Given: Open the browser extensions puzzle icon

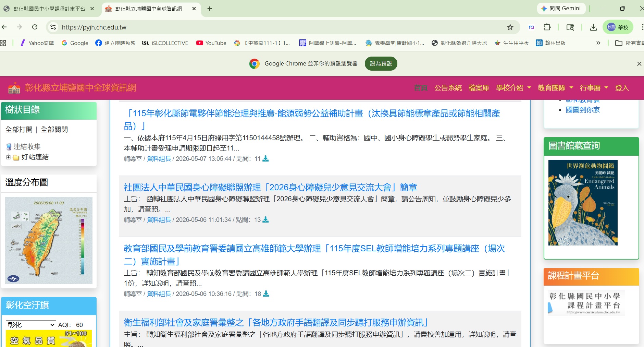Looking at the screenshot, I should click(547, 27).
